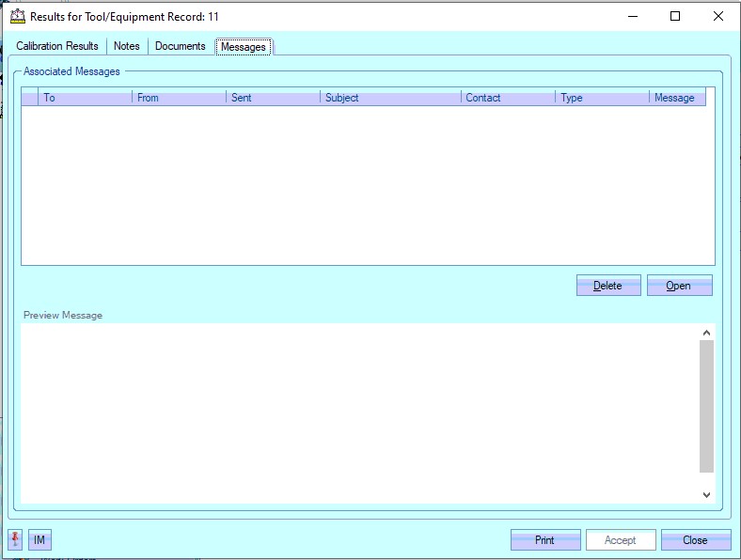Open the Notes tab
This screenshot has width=741, height=560.
126,46
